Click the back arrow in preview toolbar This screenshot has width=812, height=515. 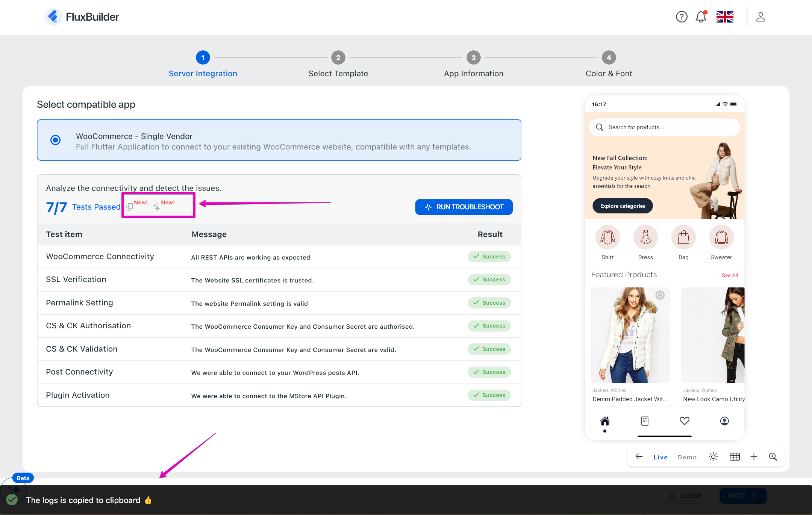[x=639, y=457]
